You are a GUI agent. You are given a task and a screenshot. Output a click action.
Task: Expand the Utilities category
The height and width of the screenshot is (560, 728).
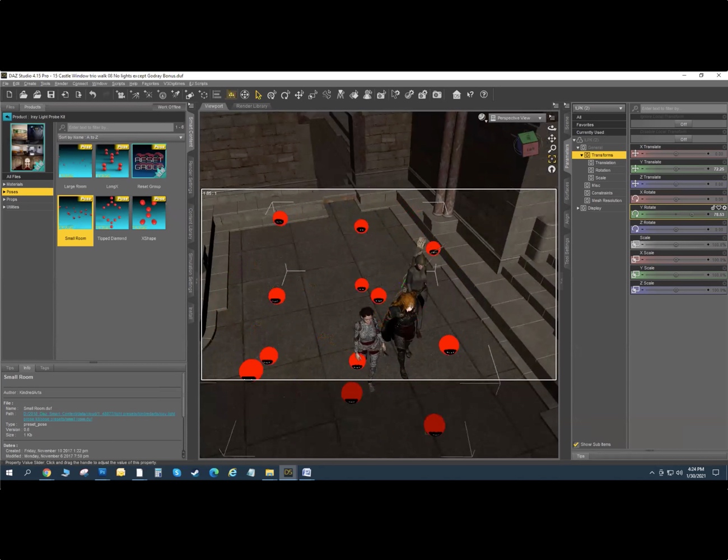point(4,207)
